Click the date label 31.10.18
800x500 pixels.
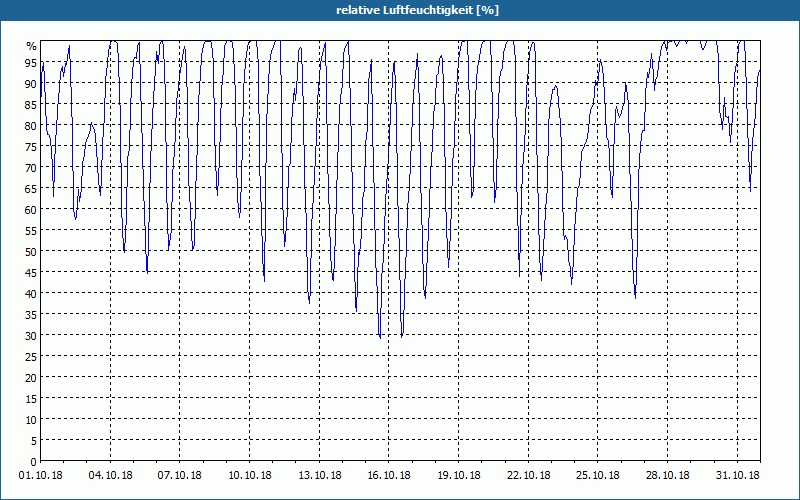click(x=737, y=476)
